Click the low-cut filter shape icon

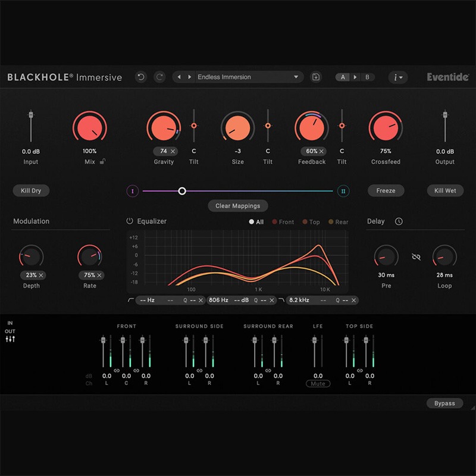click(x=131, y=300)
